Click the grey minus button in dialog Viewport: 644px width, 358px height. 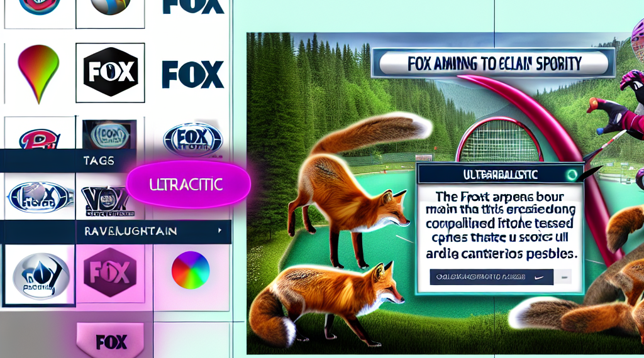pyautogui.click(x=563, y=277)
